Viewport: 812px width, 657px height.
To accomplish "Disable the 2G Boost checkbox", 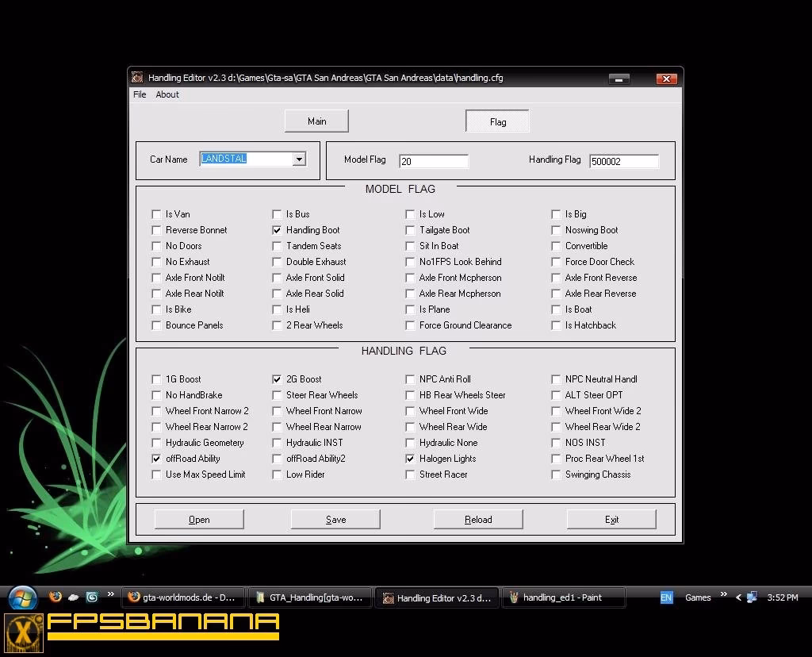I will coord(277,379).
